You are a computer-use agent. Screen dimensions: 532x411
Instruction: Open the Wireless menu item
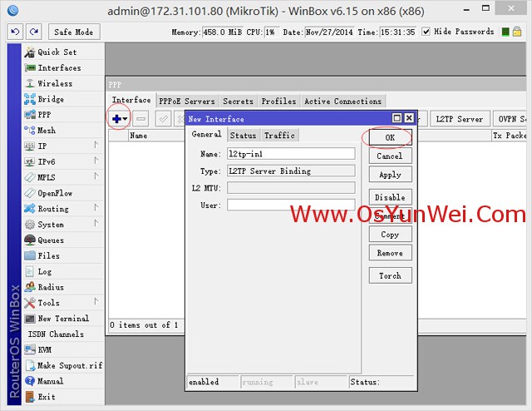(64, 83)
